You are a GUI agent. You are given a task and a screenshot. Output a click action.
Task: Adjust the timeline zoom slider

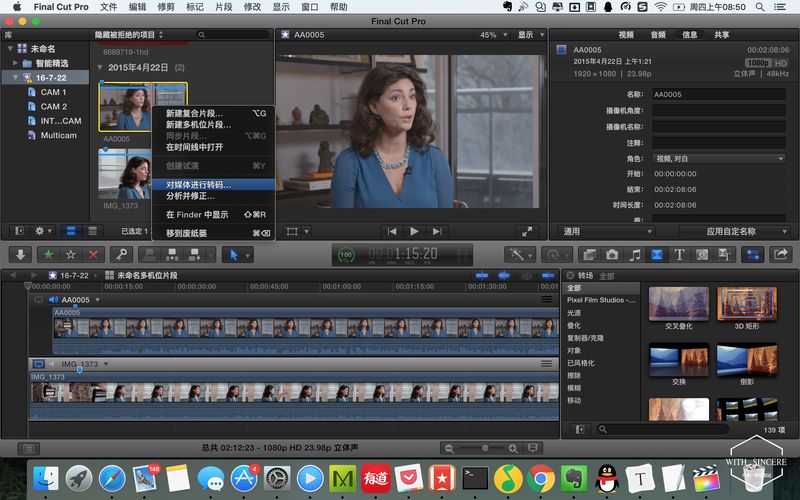coord(485,448)
